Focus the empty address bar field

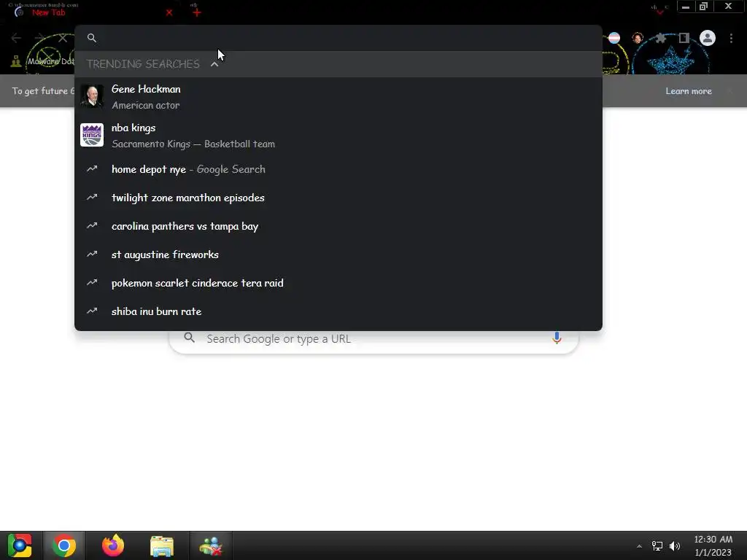[338, 38]
